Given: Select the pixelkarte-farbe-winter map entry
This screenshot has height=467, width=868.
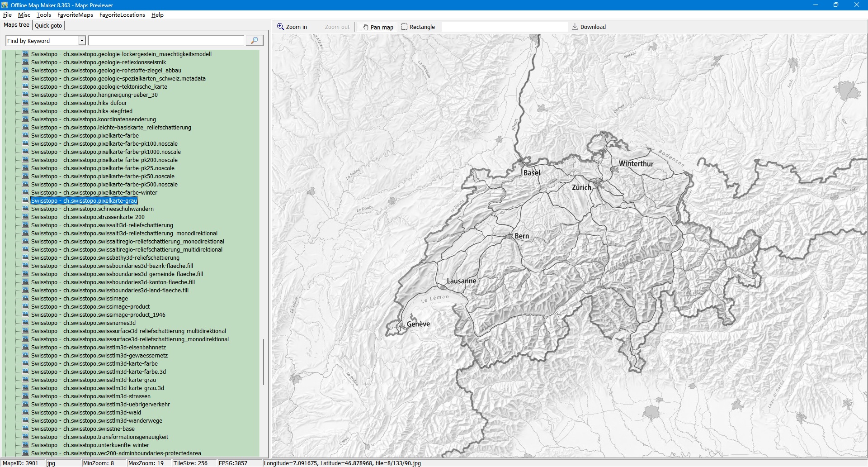Looking at the screenshot, I should click(x=94, y=193).
